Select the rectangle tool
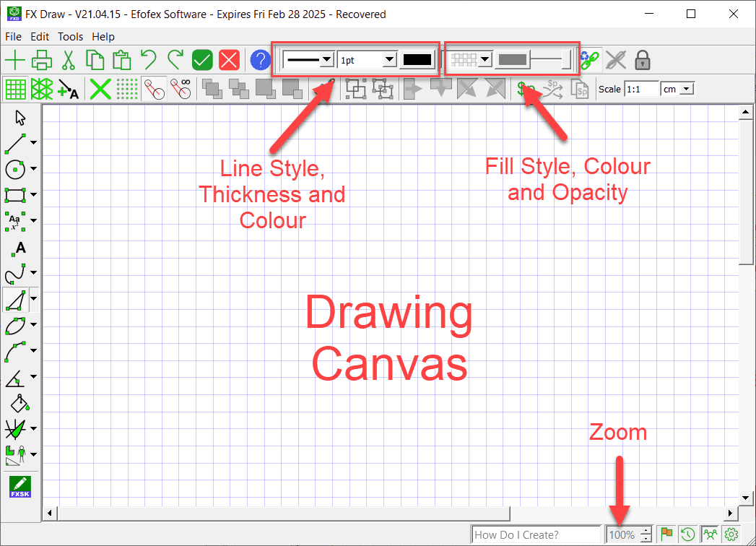The width and height of the screenshot is (756, 546). [15, 195]
